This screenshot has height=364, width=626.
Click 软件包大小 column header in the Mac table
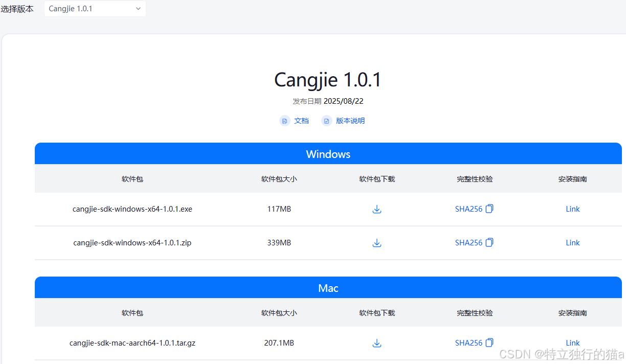[279, 313]
